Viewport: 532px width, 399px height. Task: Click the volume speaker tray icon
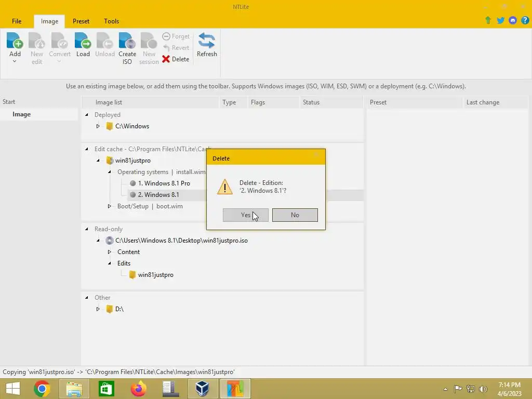coord(483,389)
